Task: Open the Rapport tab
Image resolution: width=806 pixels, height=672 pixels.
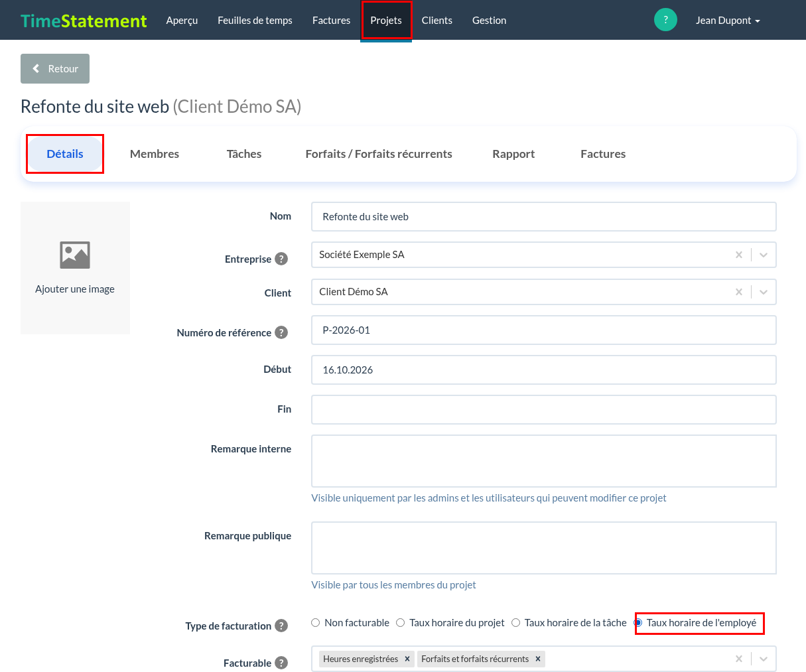Action: (513, 154)
